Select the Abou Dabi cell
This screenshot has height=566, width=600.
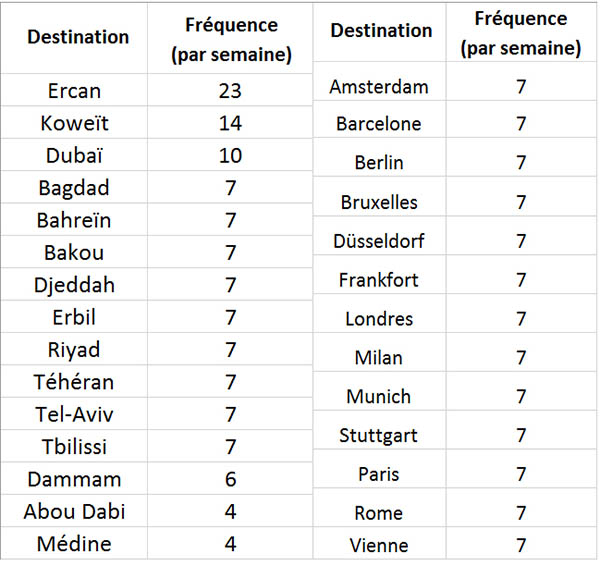point(75,512)
